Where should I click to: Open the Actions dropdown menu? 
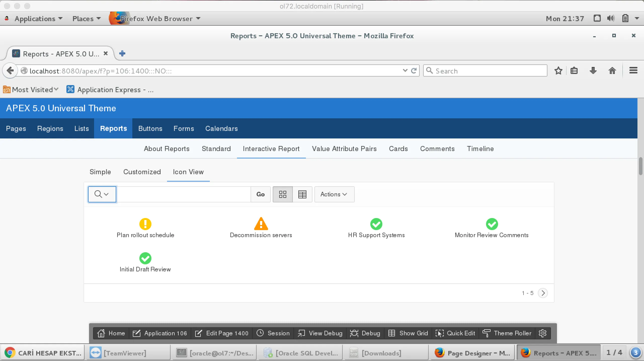(x=334, y=194)
